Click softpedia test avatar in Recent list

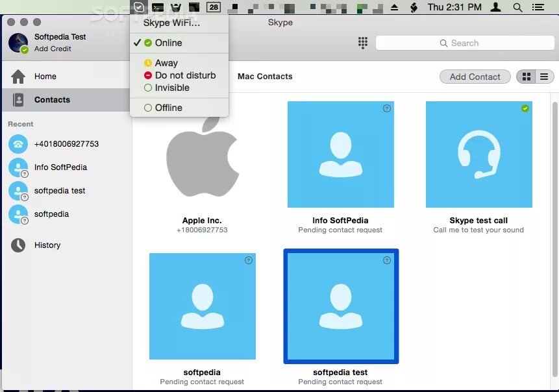click(x=18, y=191)
